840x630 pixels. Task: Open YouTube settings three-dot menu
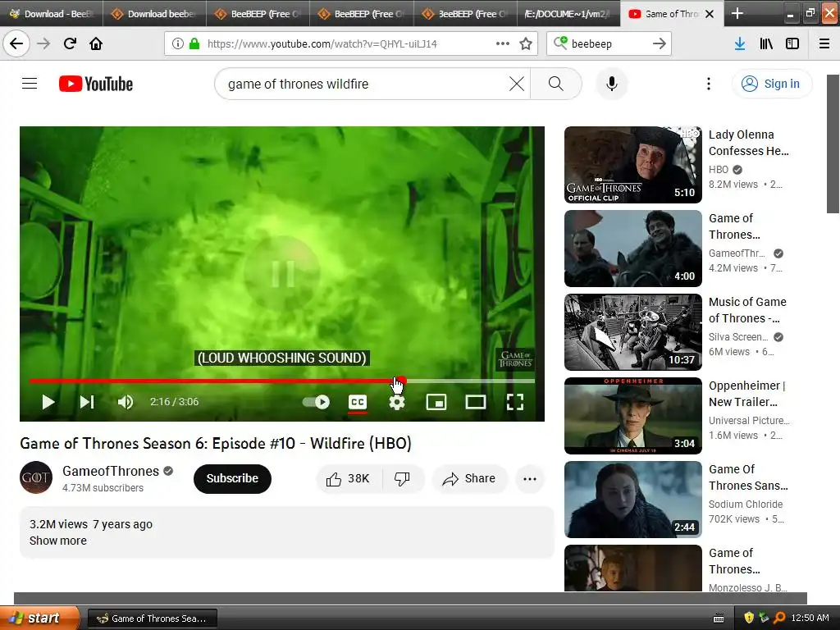pyautogui.click(x=708, y=84)
